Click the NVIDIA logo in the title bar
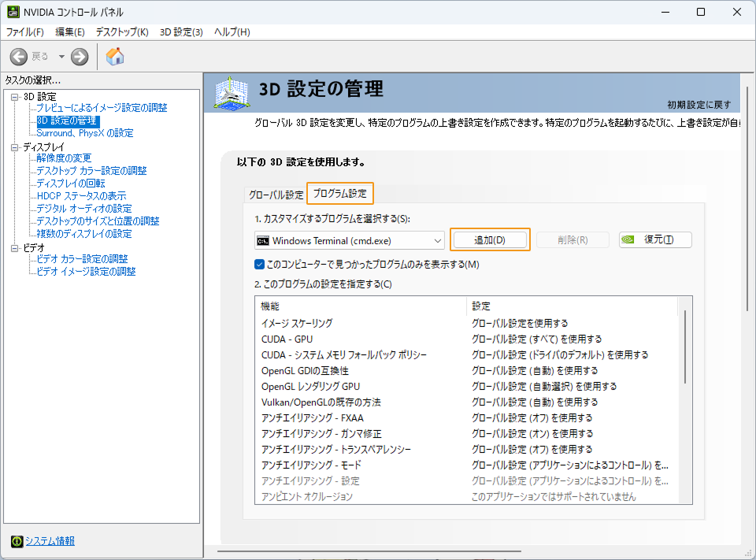Screen dimensions: 756x560 tap(14, 12)
